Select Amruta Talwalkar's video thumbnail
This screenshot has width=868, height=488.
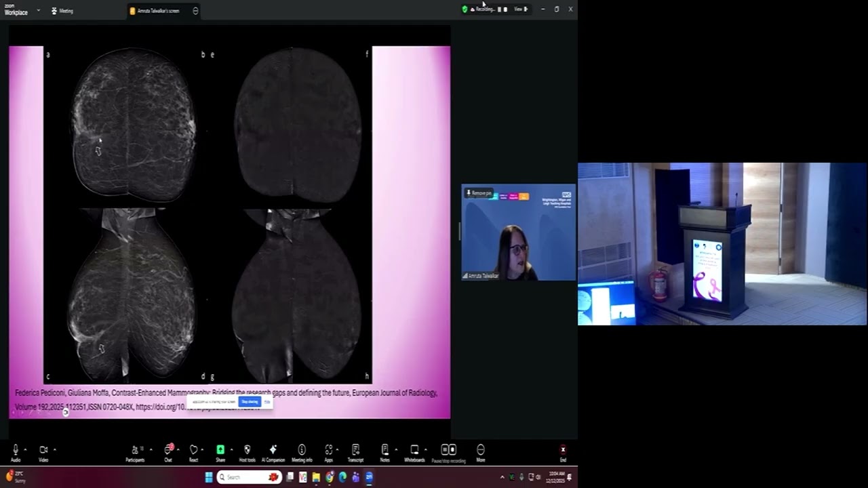point(519,232)
